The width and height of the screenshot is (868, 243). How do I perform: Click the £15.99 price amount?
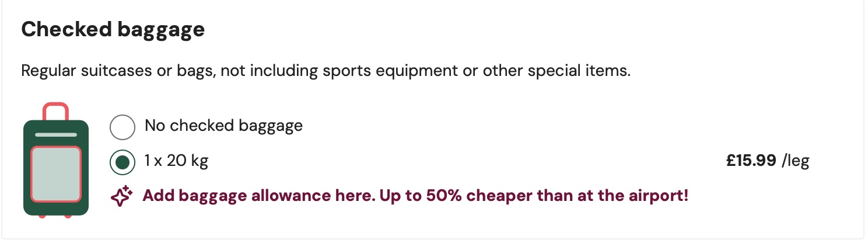[751, 161]
